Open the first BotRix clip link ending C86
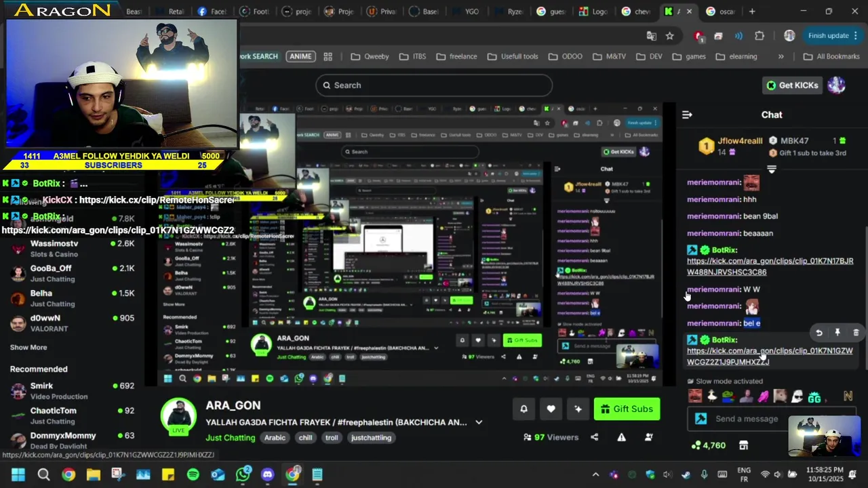Screen dimensions: 868x488 [770, 266]
